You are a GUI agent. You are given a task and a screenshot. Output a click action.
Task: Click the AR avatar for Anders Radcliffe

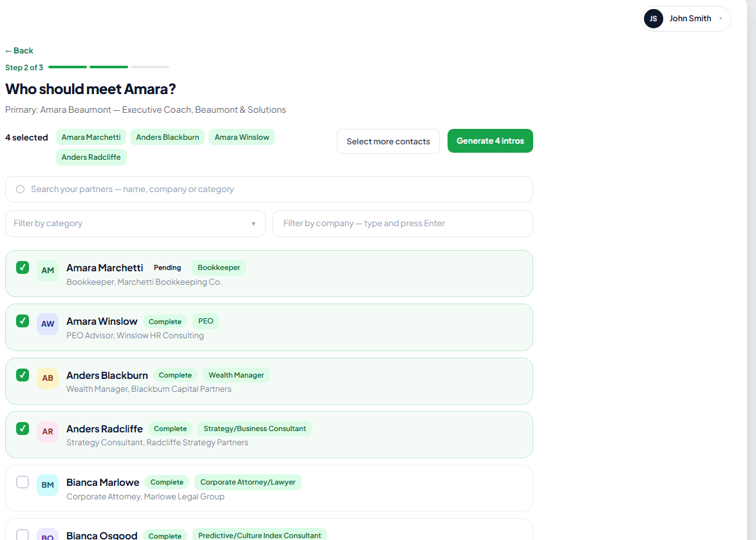(x=48, y=432)
